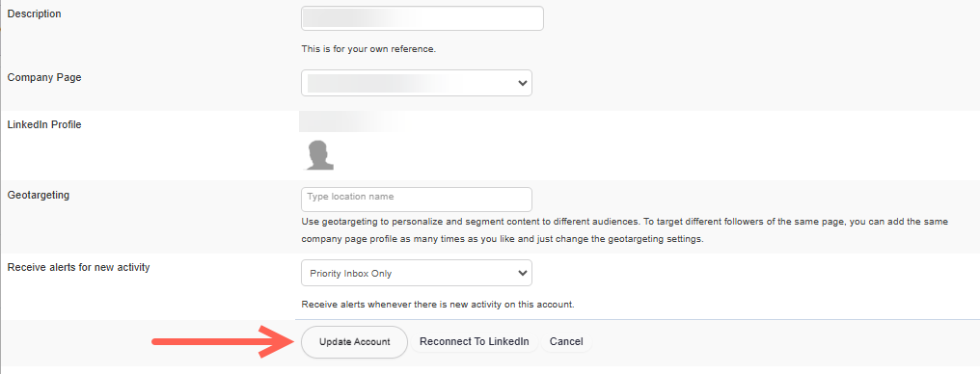Click the Receive alerts for new activity label
The width and height of the screenshot is (980, 374).
[78, 267]
